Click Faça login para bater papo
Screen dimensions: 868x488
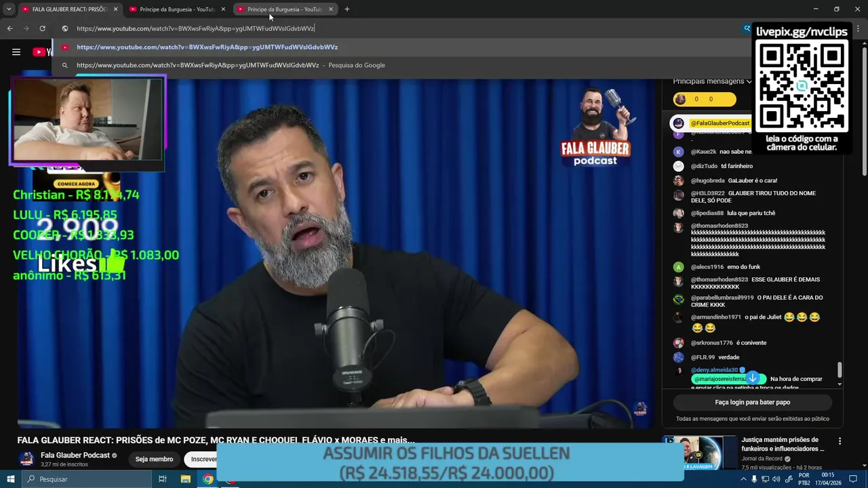coord(753,402)
